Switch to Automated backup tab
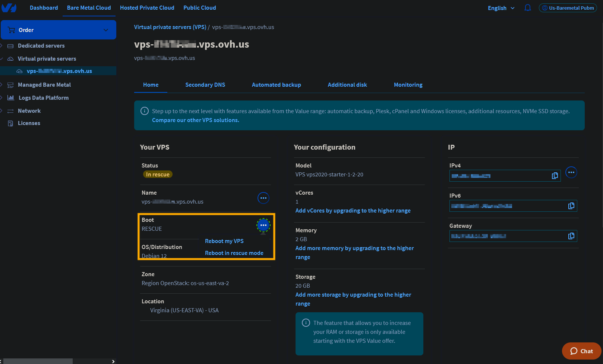Viewport: 603px width, 364px height. (x=277, y=85)
